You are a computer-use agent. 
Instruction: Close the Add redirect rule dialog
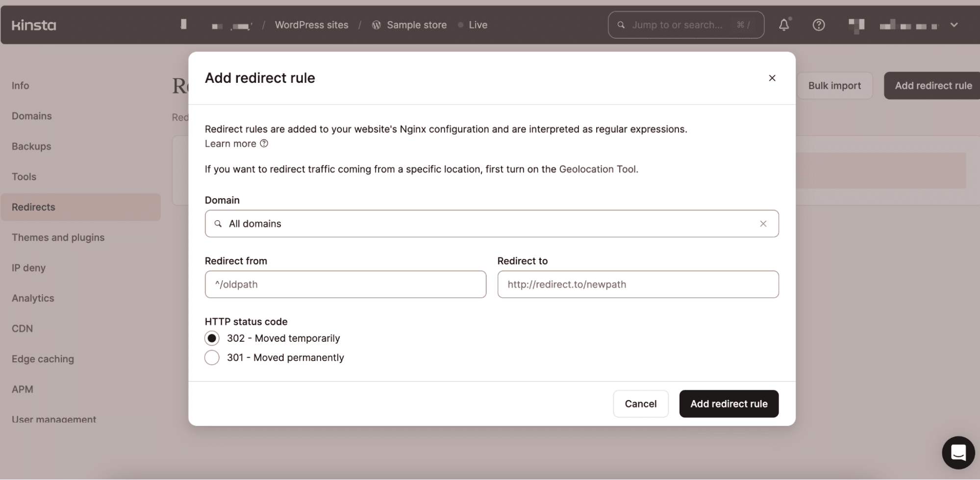[772, 77]
